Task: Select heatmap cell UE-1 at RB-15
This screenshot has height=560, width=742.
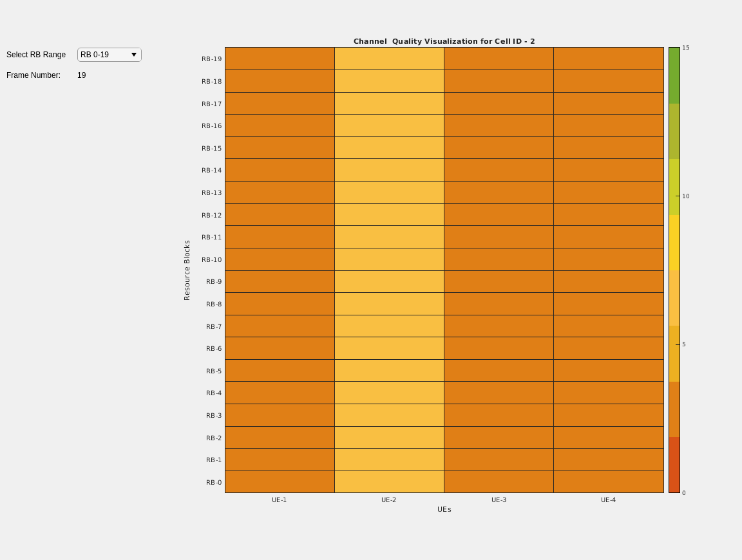Action: (x=280, y=148)
